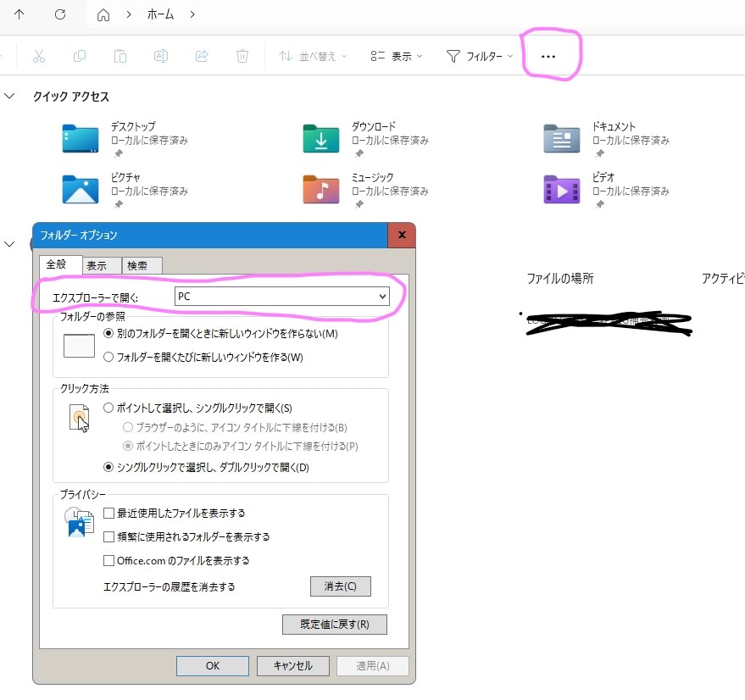Open the 検索 tab in Folder Options
The image size is (745, 700).
tap(141, 264)
